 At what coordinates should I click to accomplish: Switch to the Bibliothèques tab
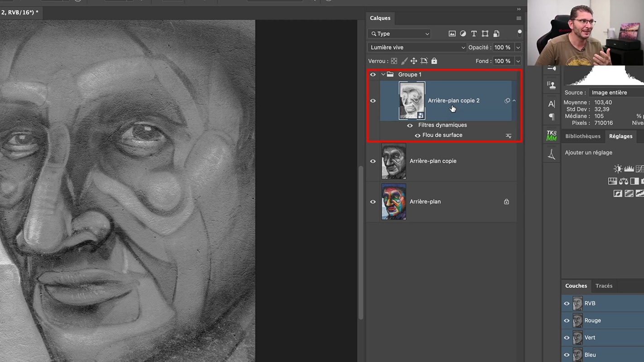[583, 136]
